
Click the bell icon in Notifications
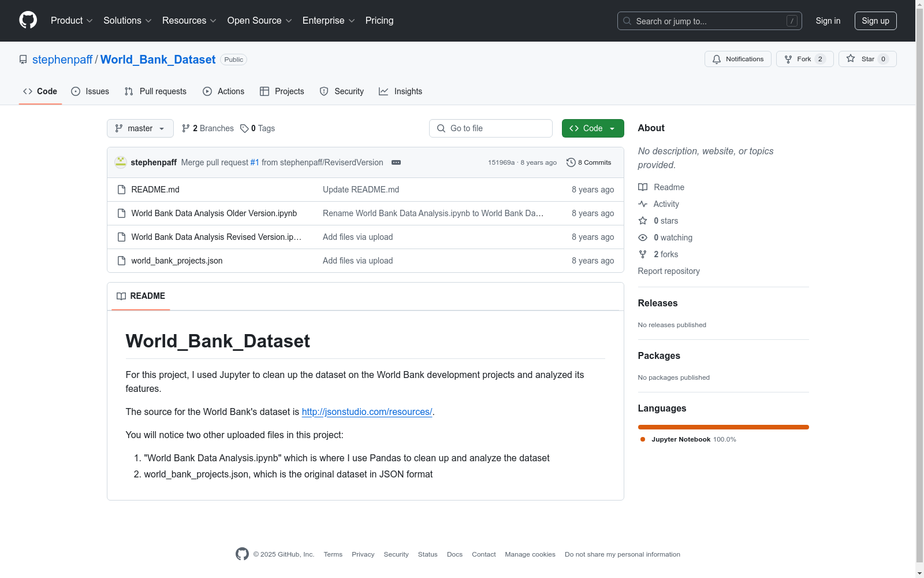717,59
